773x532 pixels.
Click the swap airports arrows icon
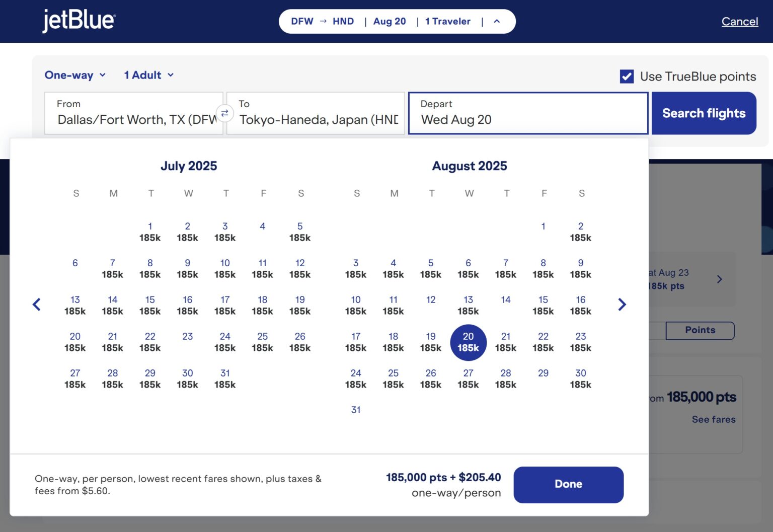[x=225, y=113]
